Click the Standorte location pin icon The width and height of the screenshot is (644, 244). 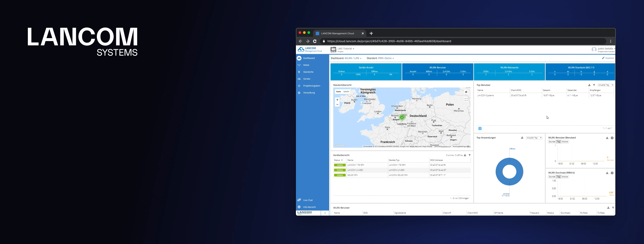point(299,72)
